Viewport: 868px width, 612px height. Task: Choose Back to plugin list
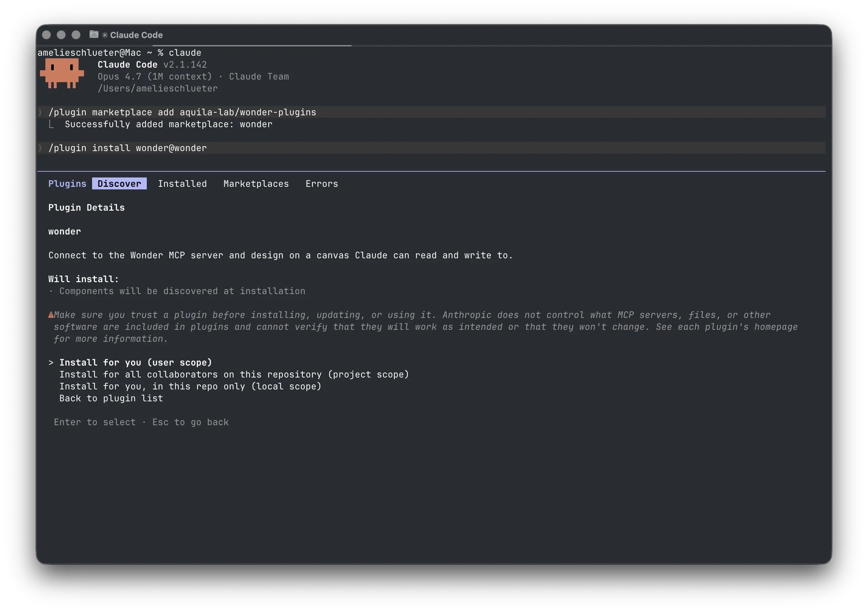pos(111,398)
